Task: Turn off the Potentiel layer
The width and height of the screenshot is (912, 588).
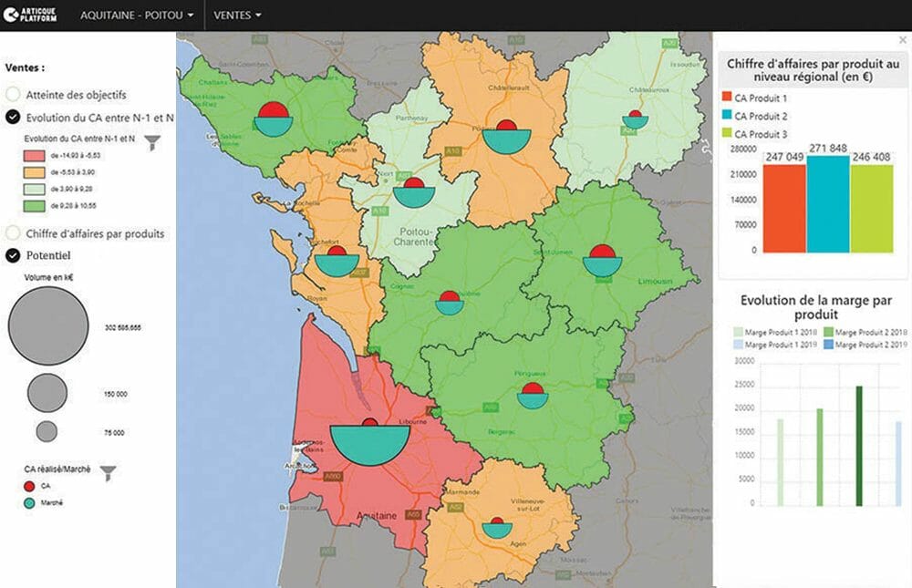Action: [14, 256]
